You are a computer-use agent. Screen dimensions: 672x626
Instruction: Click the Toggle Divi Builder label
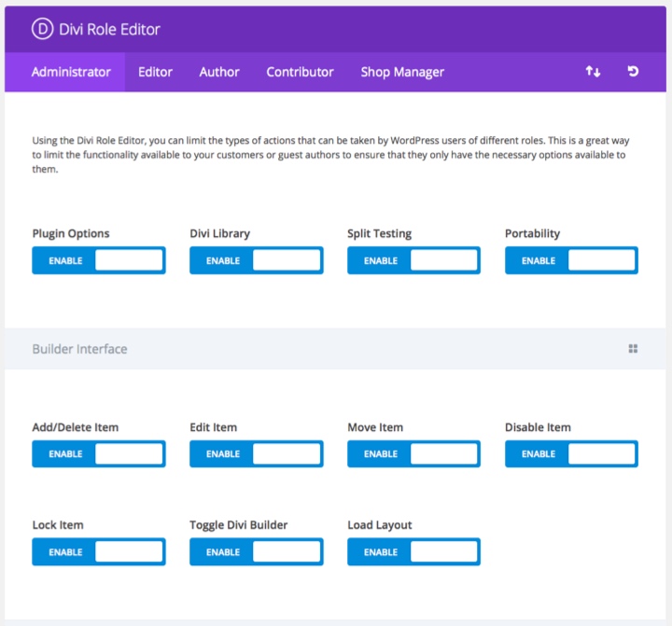pyautogui.click(x=239, y=525)
